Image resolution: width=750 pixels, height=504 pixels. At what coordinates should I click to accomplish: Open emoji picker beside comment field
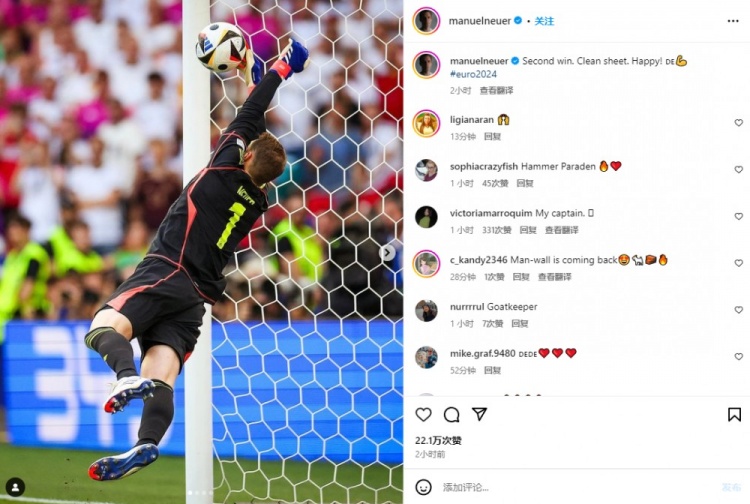[x=423, y=487]
